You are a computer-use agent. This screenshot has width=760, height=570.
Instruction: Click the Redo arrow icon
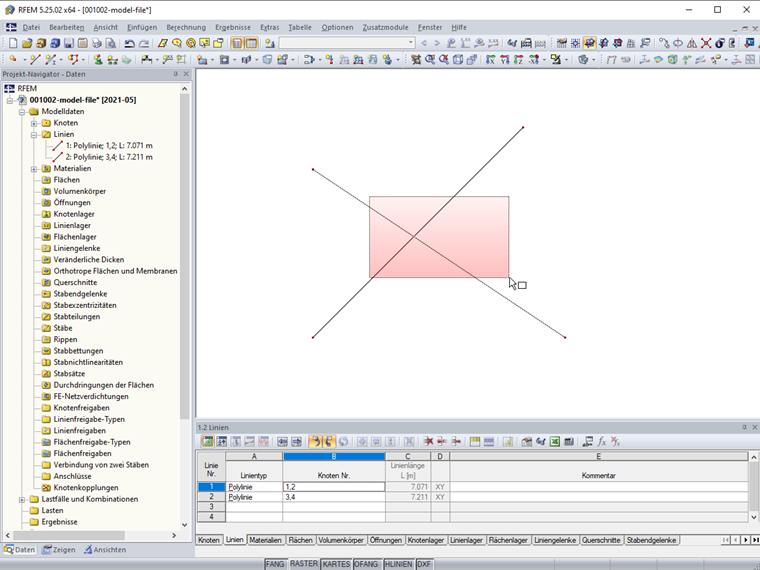click(144, 43)
